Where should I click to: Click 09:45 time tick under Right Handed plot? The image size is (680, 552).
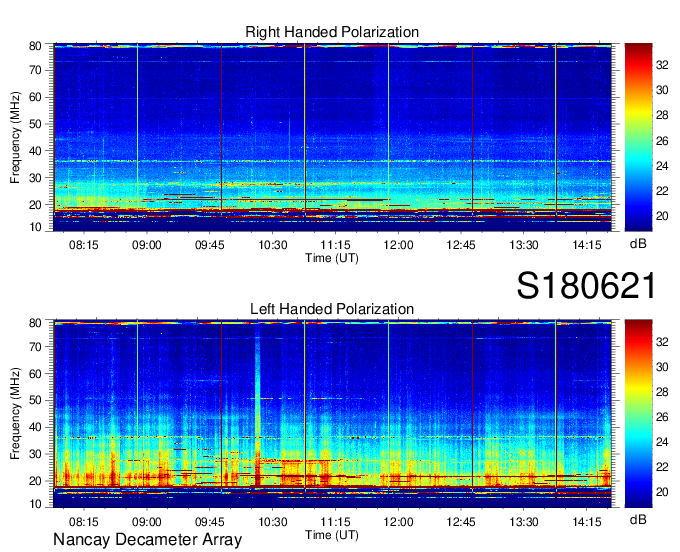click(x=209, y=245)
